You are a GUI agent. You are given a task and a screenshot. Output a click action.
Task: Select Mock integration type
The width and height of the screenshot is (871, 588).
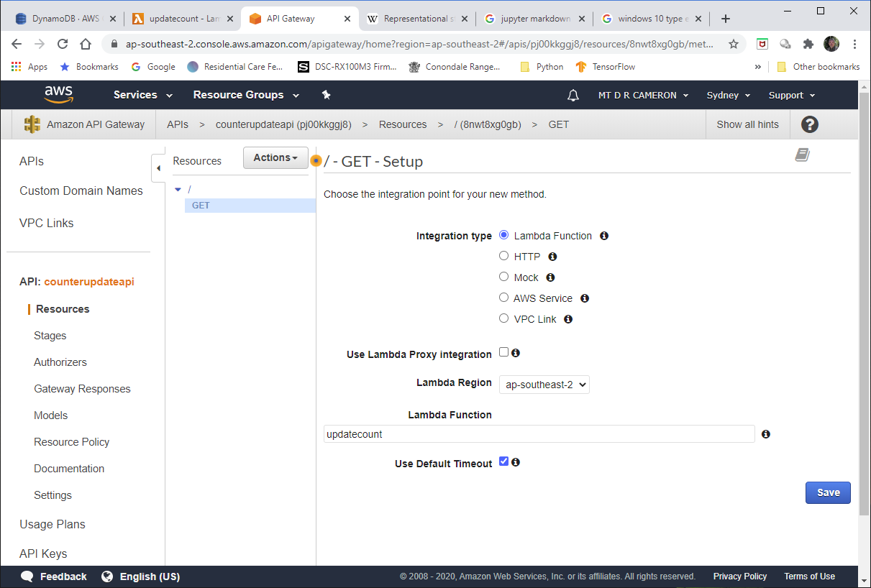click(504, 277)
